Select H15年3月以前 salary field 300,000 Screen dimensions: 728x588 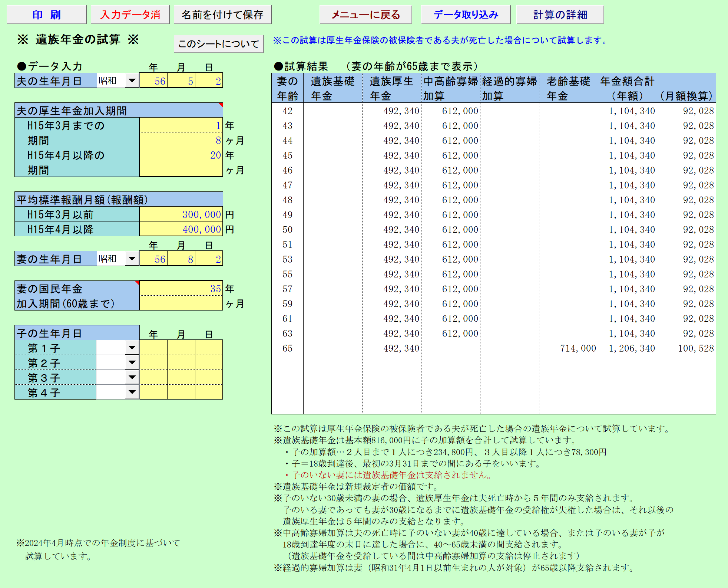181,214
